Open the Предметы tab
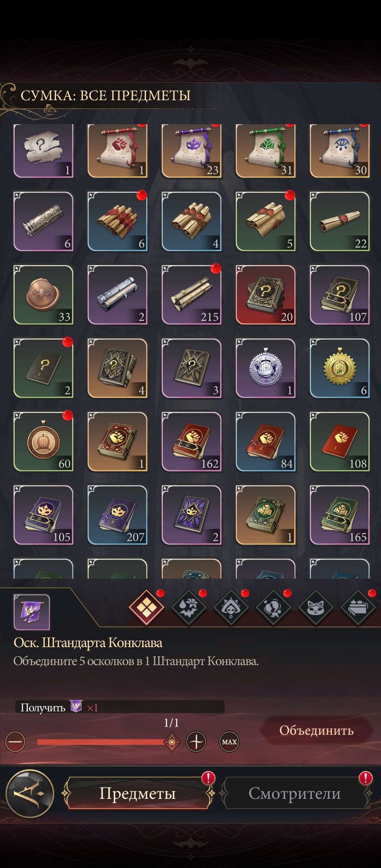This screenshot has height=868, width=381. tap(138, 793)
